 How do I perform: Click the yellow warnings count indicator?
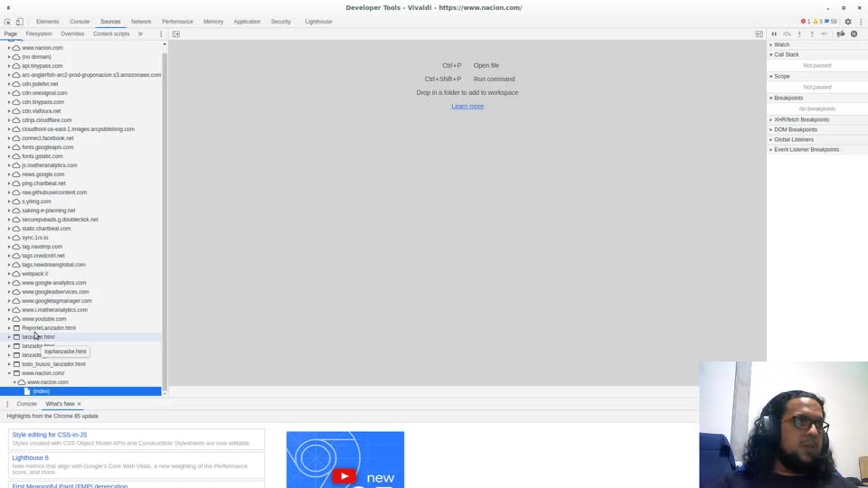pos(817,22)
